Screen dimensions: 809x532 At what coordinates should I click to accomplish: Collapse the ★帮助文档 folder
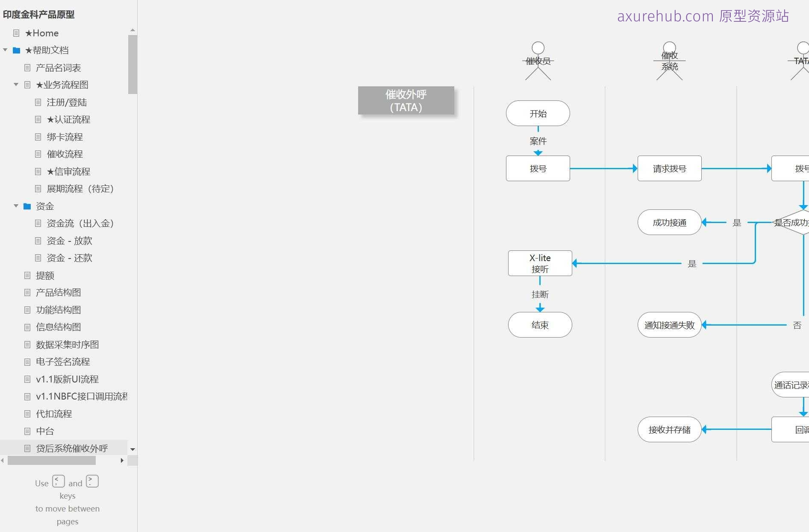5,50
